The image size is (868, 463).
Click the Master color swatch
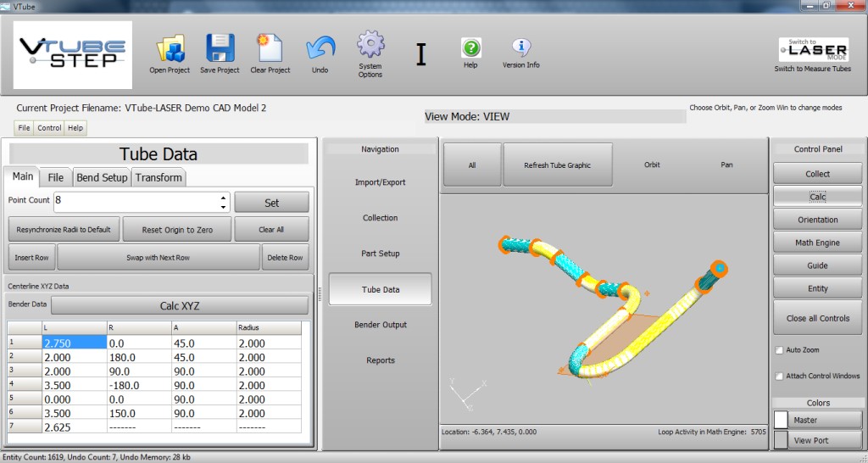pyautogui.click(x=781, y=420)
